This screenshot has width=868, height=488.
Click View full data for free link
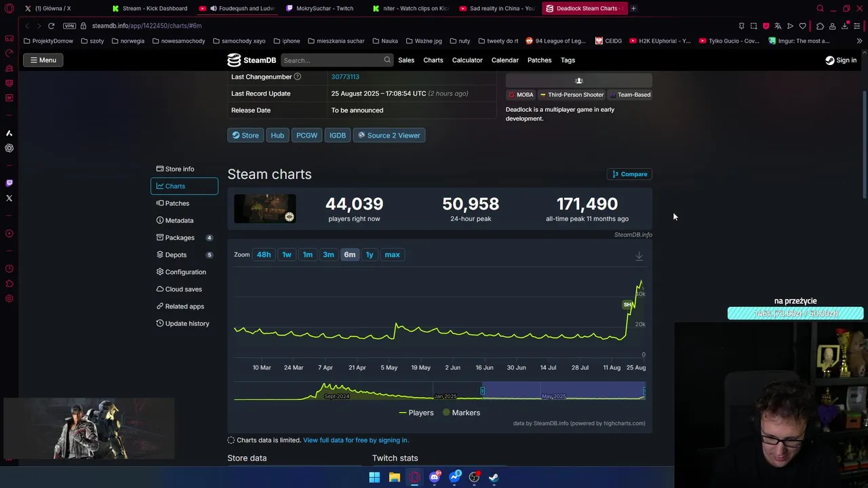(356, 441)
